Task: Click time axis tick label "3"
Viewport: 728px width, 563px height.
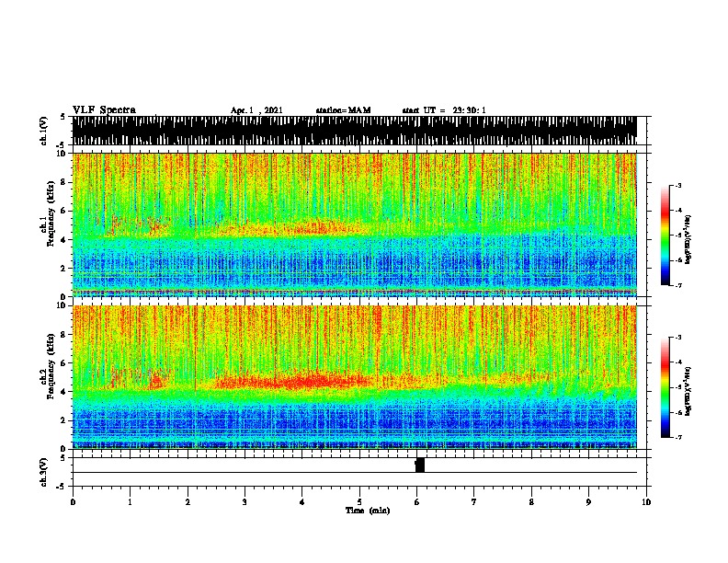Action: click(245, 502)
